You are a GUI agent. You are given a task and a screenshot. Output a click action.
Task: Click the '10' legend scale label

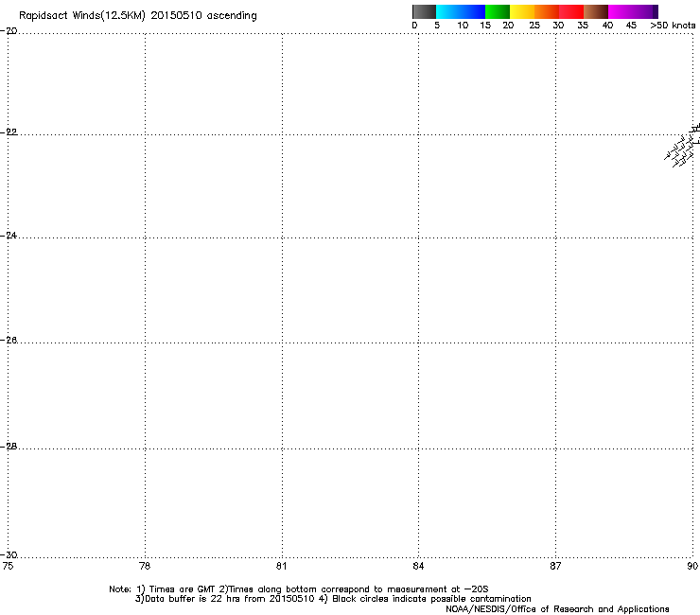pyautogui.click(x=463, y=26)
